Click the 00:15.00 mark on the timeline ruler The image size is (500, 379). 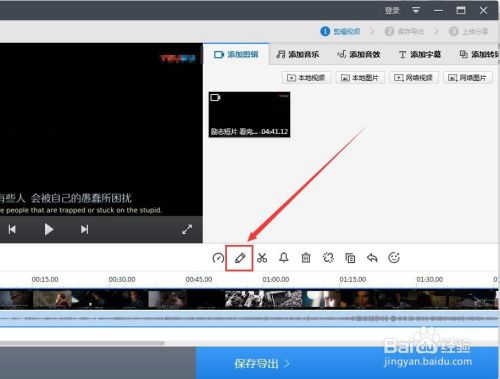[45, 279]
